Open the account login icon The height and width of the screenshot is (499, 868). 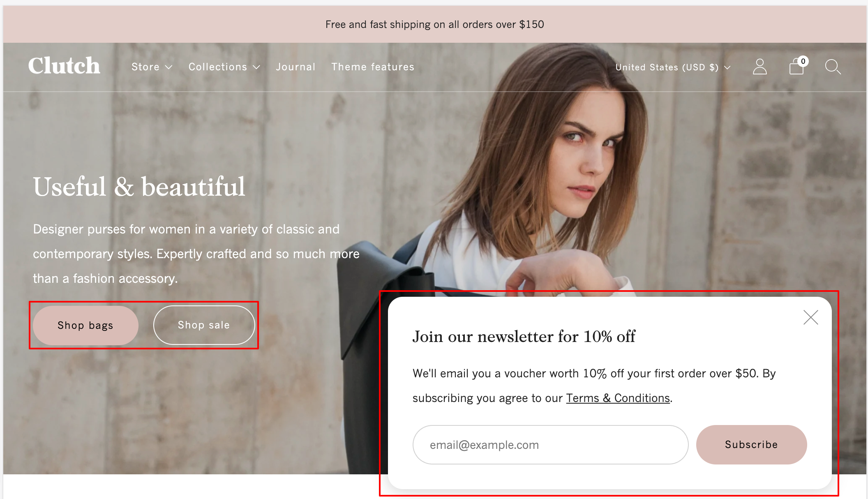tap(759, 67)
